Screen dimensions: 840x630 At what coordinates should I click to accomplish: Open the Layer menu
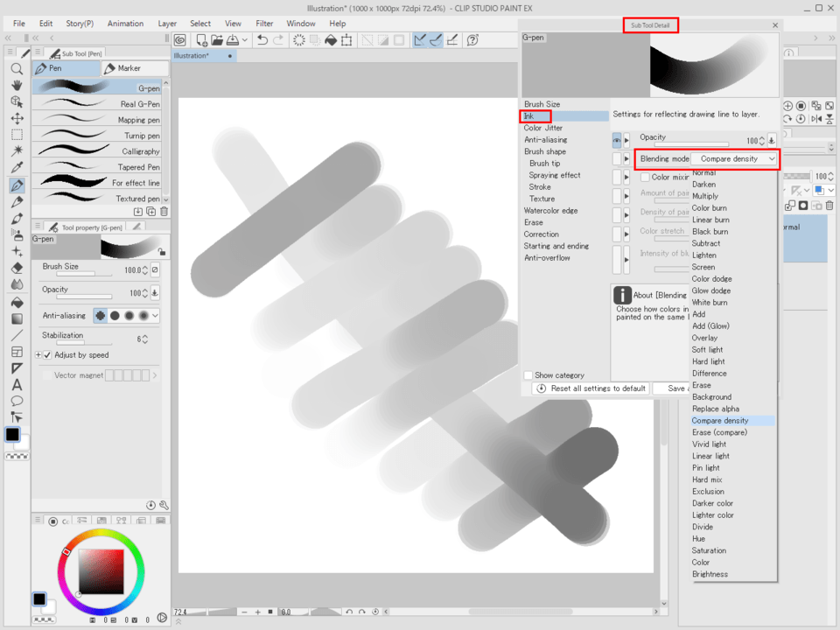click(167, 24)
